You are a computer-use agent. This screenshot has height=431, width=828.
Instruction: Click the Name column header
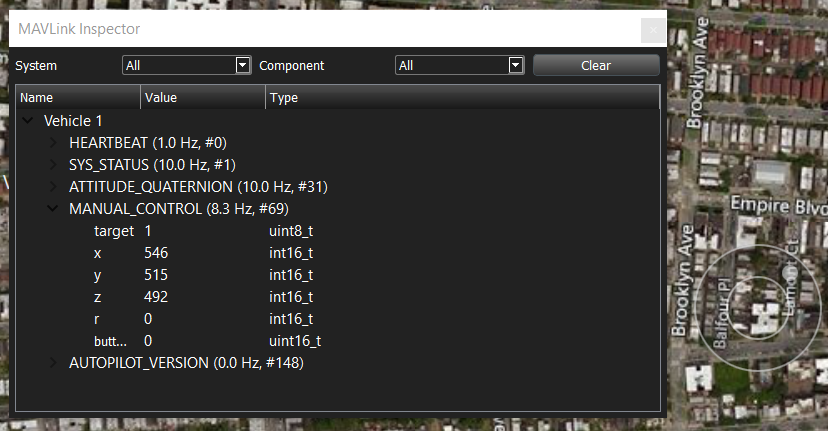(78, 98)
